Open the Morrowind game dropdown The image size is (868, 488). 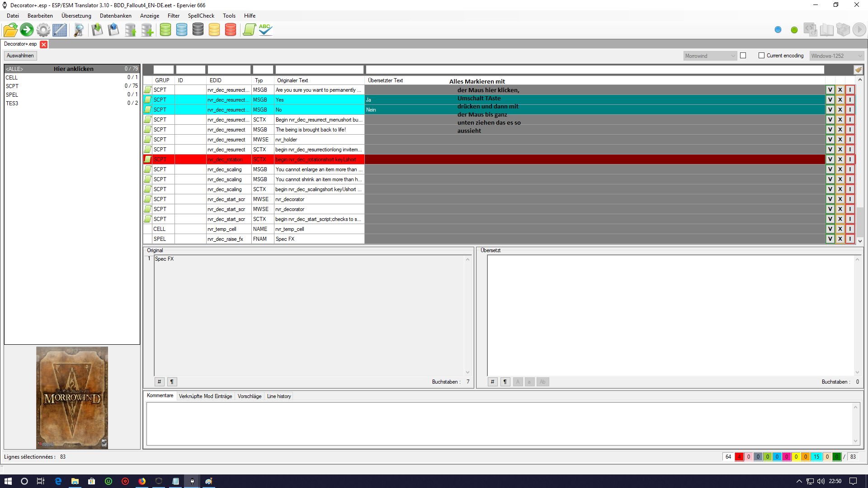(x=710, y=56)
